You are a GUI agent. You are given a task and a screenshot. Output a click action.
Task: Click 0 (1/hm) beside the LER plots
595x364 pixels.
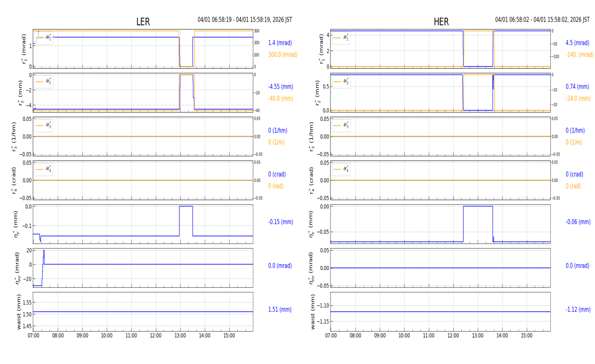coord(278,131)
